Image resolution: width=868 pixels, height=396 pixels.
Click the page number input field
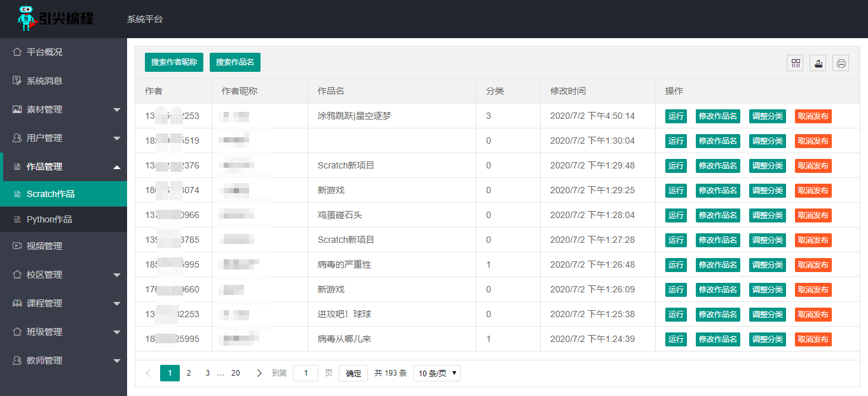[306, 373]
